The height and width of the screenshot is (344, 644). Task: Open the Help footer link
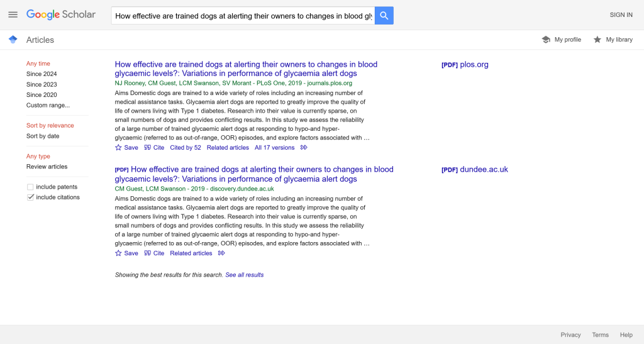point(626,335)
